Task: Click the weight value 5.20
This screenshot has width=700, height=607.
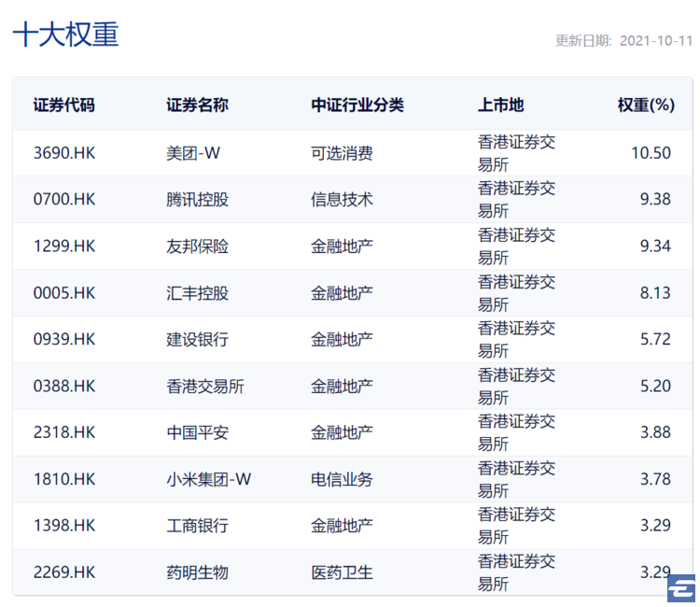Action: [655, 386]
